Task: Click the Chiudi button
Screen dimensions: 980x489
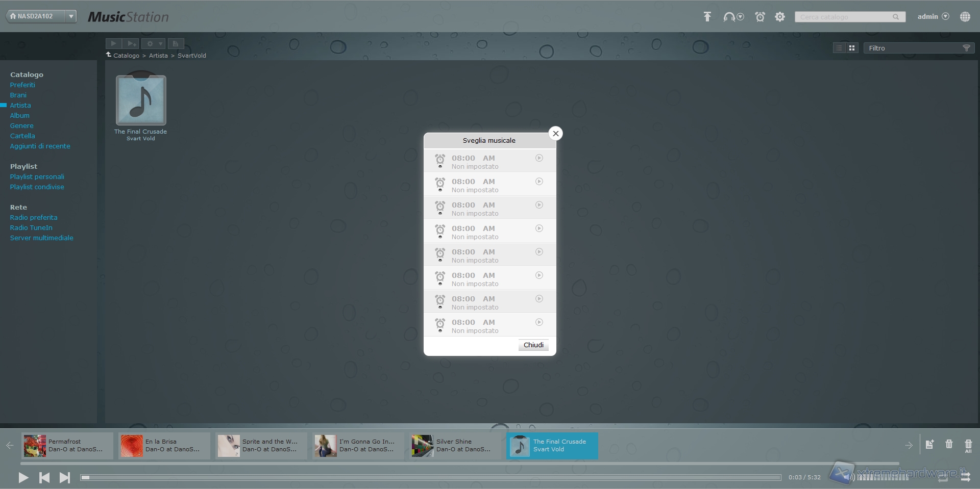Action: tap(533, 345)
